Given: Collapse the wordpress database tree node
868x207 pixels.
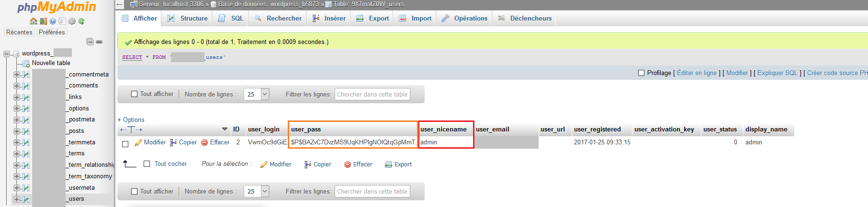Looking at the screenshot, I should pos(7,54).
